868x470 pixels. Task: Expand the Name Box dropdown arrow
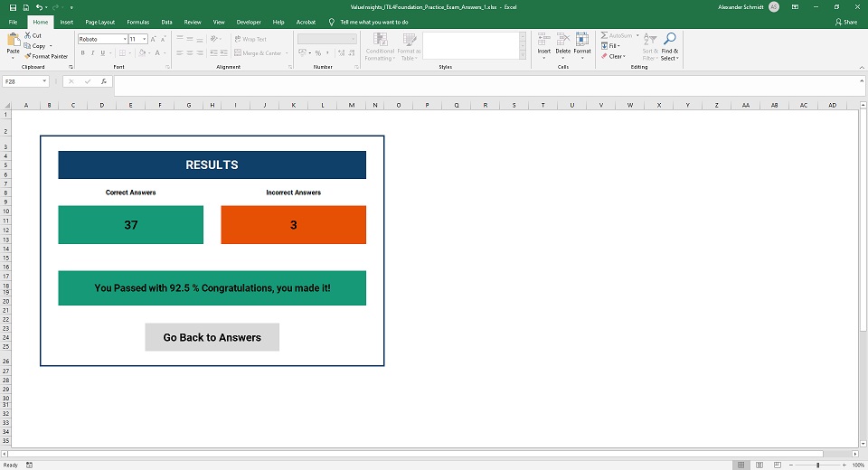44,81
